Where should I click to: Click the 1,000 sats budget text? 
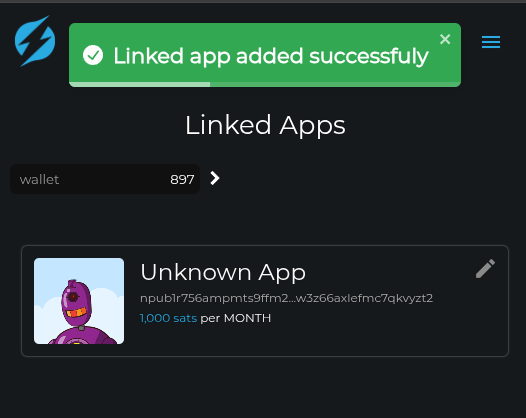tap(168, 318)
